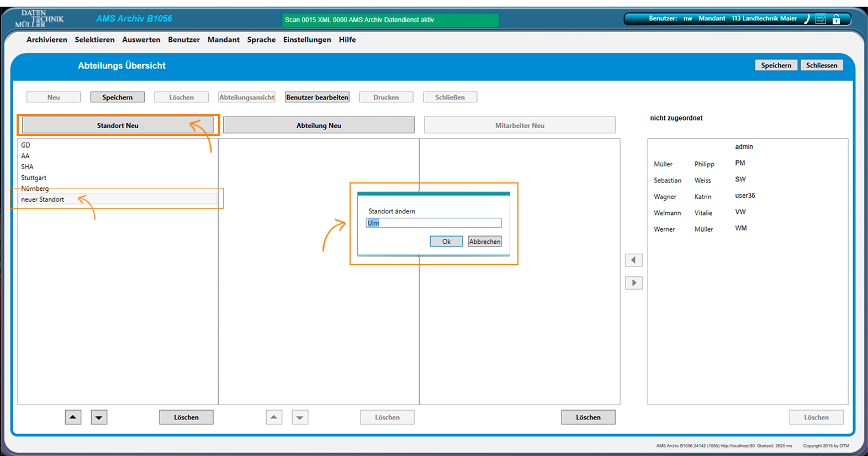
Task: Open the Mandant menu
Action: [224, 40]
